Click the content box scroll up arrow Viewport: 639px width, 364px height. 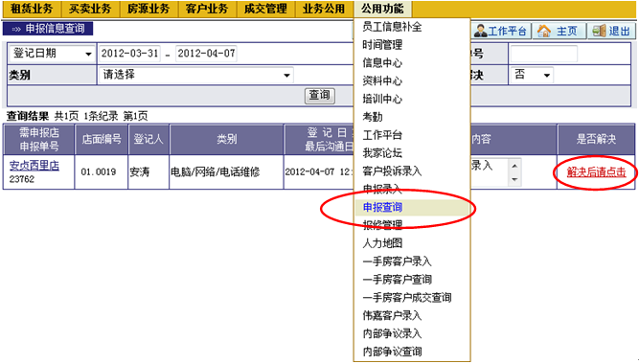pyautogui.click(x=514, y=166)
